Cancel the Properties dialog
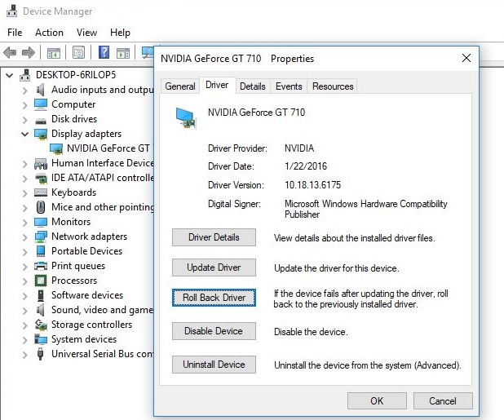The width and height of the screenshot is (504, 420). pyautogui.click(x=443, y=400)
